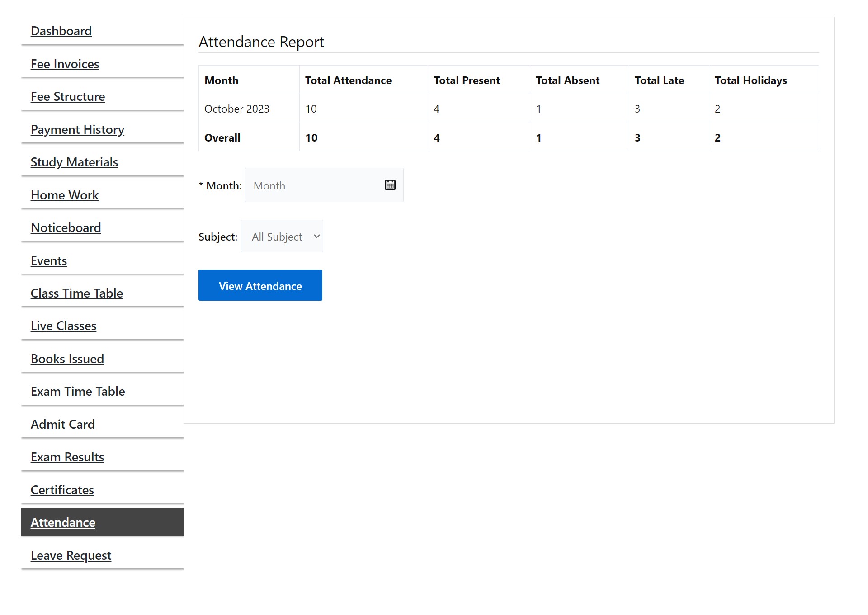Screen dimensions: 868x615
Task: Open Class Time Table menu item
Action: tap(76, 293)
